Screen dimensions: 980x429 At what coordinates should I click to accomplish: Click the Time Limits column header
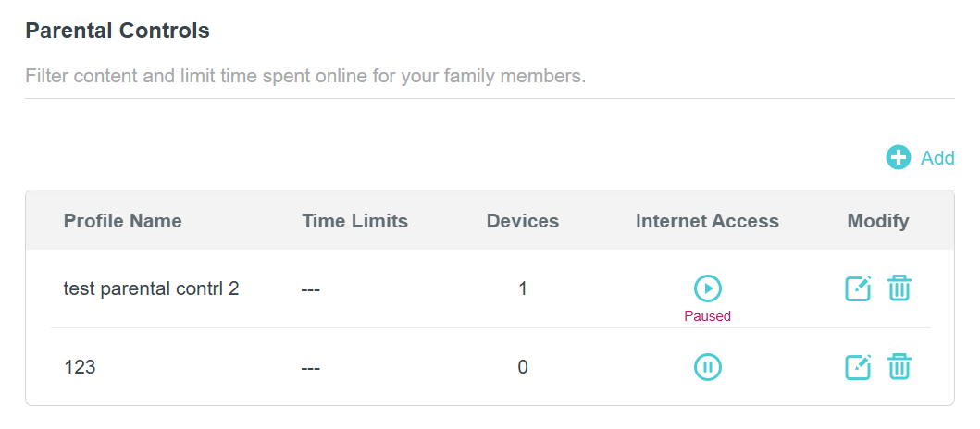coord(354,221)
